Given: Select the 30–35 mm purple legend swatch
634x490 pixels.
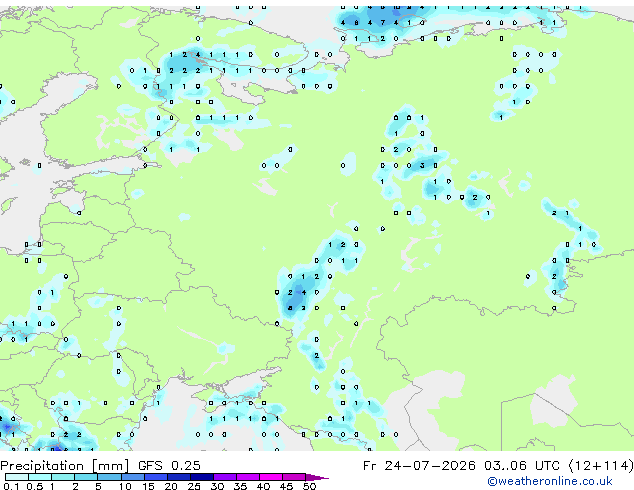Looking at the screenshot, I should click(225, 477).
